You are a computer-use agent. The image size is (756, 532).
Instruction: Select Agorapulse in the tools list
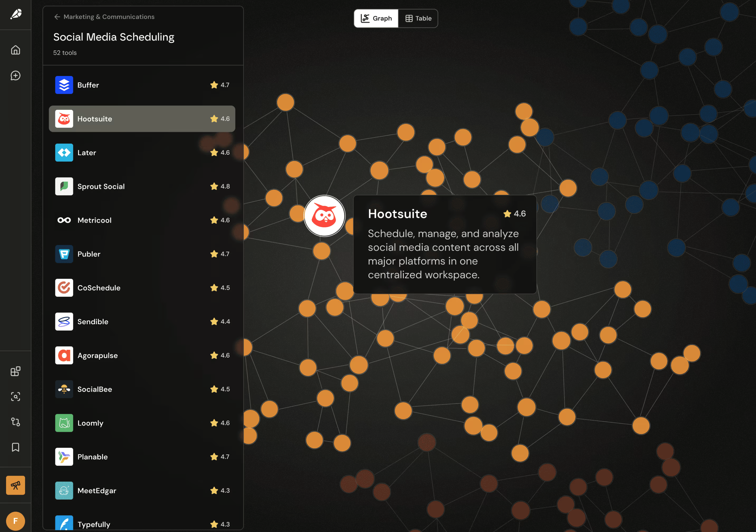(142, 356)
